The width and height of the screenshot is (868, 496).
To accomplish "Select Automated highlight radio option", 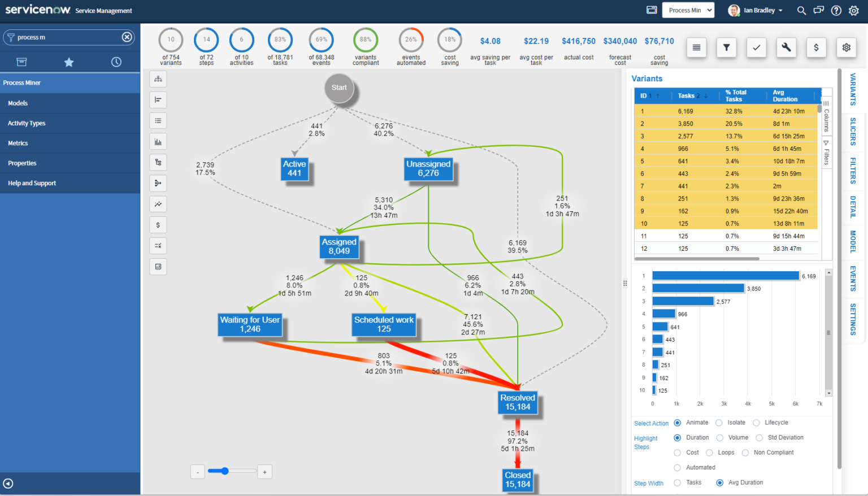I will tap(677, 468).
